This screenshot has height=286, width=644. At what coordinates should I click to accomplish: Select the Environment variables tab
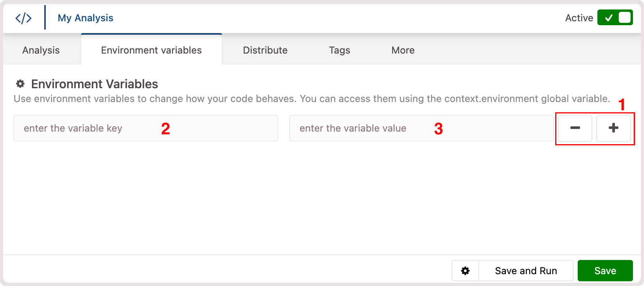[152, 50]
